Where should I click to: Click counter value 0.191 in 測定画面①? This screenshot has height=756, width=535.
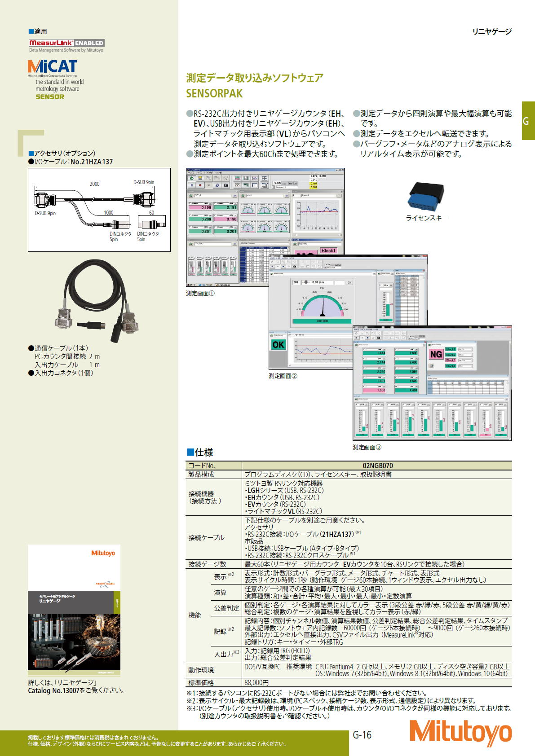(225, 207)
